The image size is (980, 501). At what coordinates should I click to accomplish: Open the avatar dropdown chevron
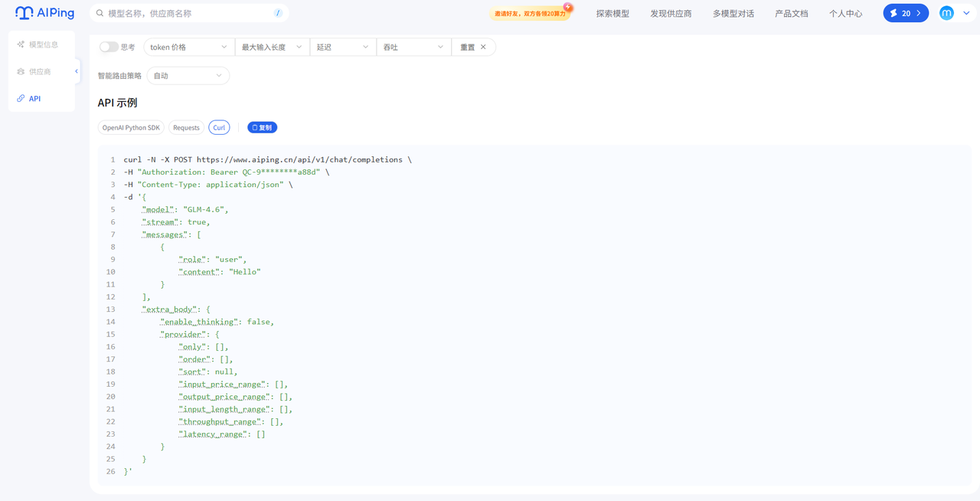tap(966, 13)
